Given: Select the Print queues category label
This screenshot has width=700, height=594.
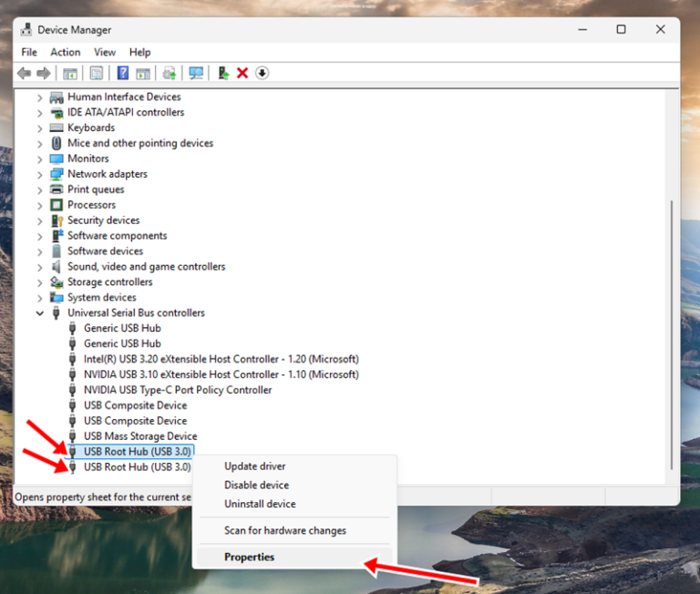Looking at the screenshot, I should pos(96,189).
